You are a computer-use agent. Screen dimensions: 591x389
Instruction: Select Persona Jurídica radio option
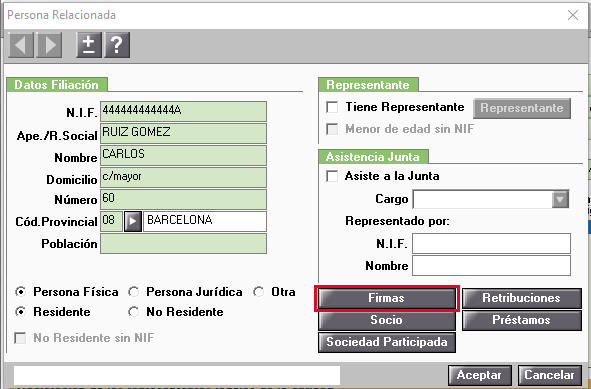133,292
